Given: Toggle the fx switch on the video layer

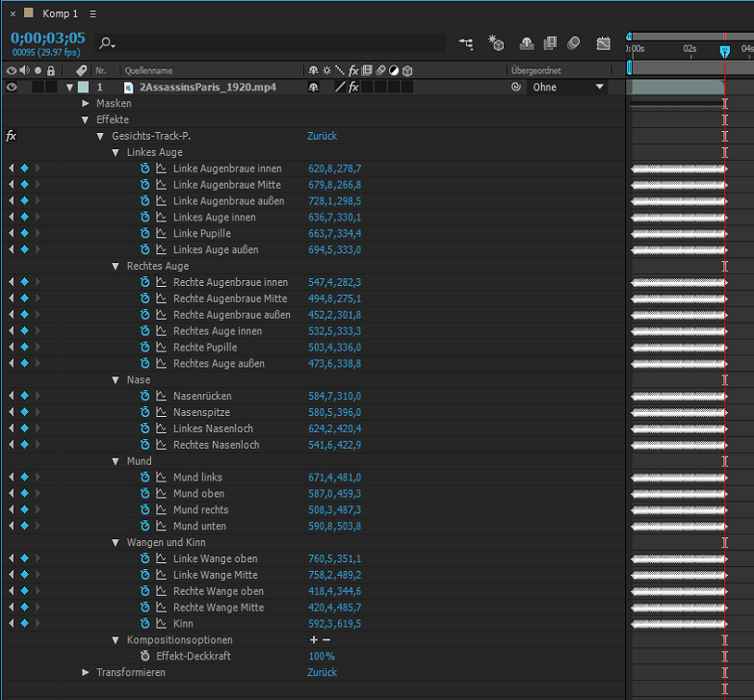Looking at the screenshot, I should (353, 87).
